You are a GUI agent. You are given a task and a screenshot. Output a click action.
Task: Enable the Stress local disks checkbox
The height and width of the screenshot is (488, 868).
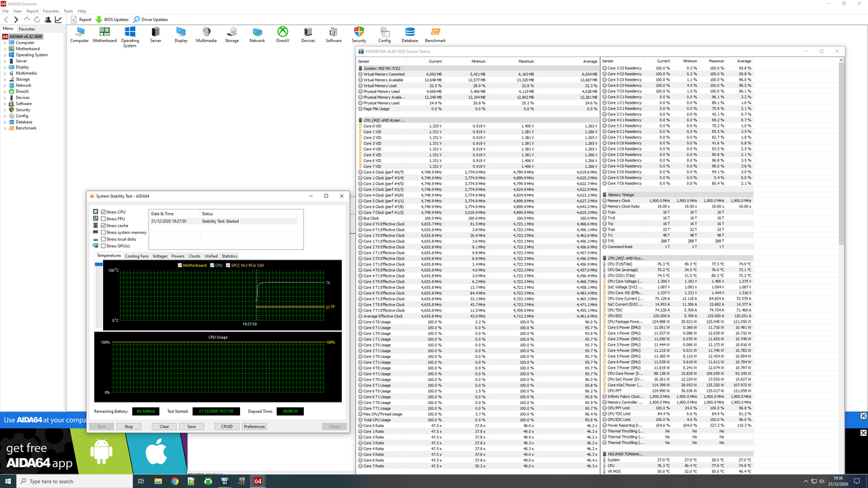tap(104, 239)
